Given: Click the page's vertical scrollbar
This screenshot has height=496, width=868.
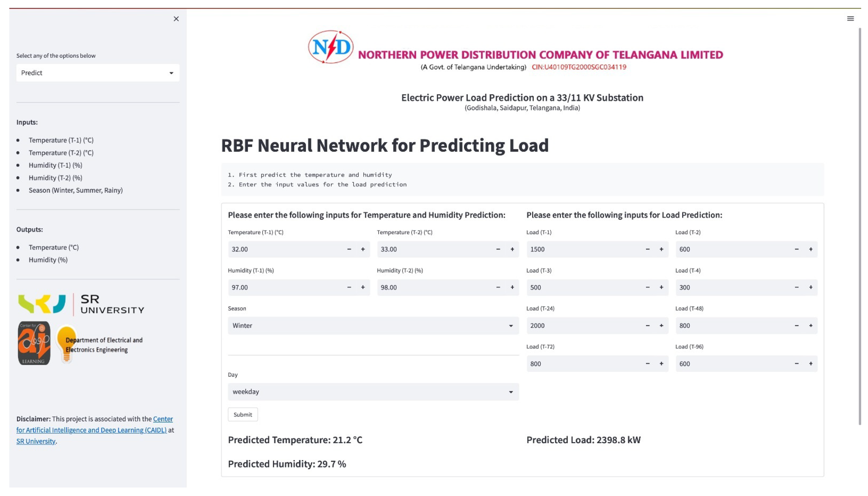Looking at the screenshot, I should click(860, 225).
